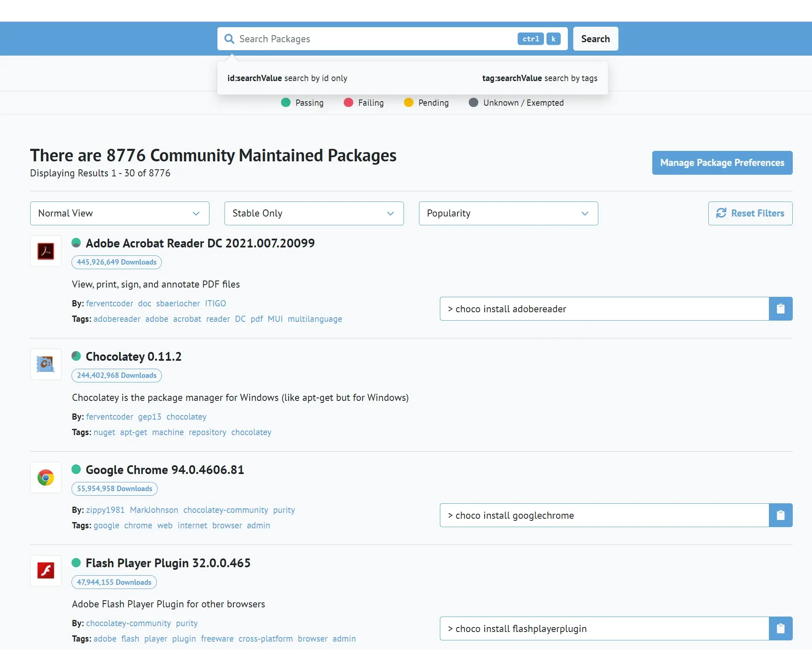Open the Popularity sort dropdown

click(508, 213)
